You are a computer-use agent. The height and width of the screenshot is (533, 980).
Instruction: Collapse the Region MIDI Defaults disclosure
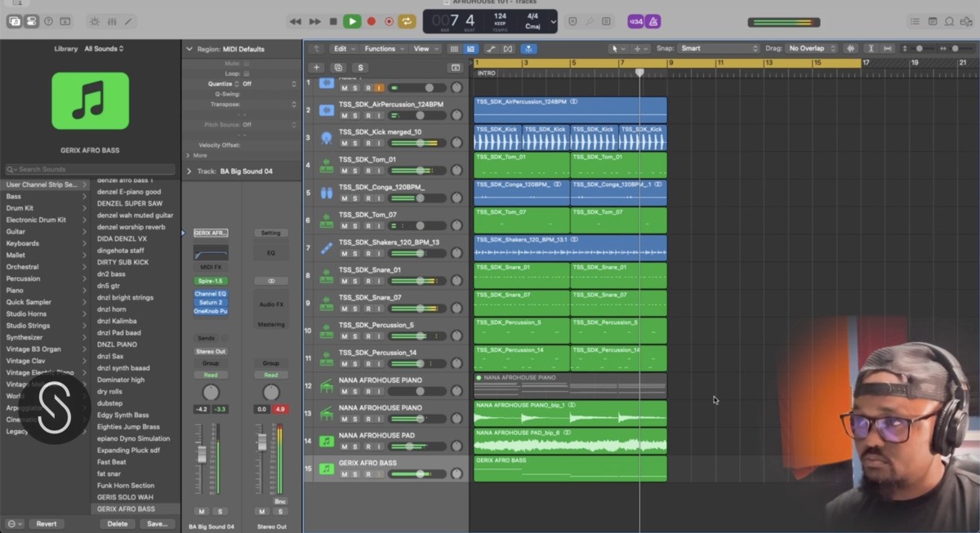coord(189,49)
